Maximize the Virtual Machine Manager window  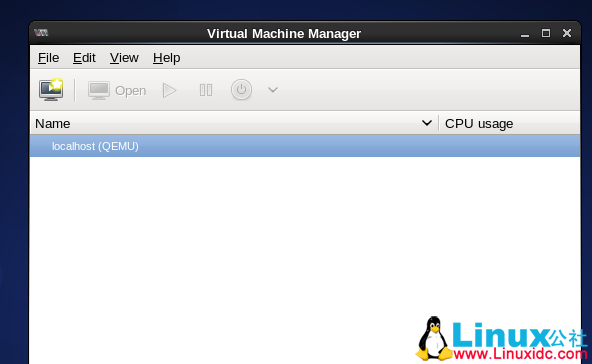(546, 33)
